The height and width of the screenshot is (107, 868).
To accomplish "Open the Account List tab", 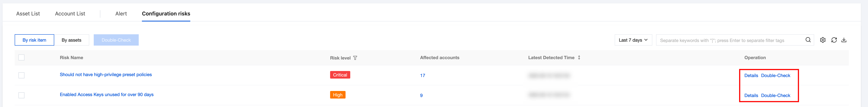I will (x=70, y=14).
